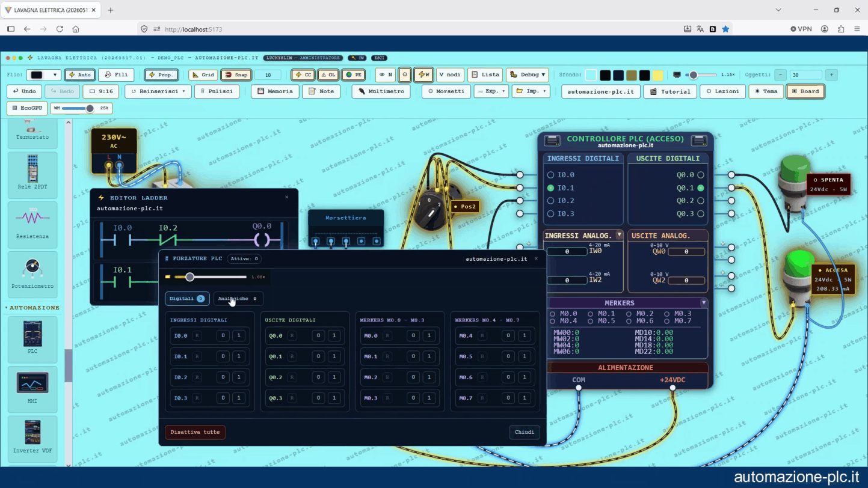Open the Lista view
868x488 pixels.
(x=485, y=75)
